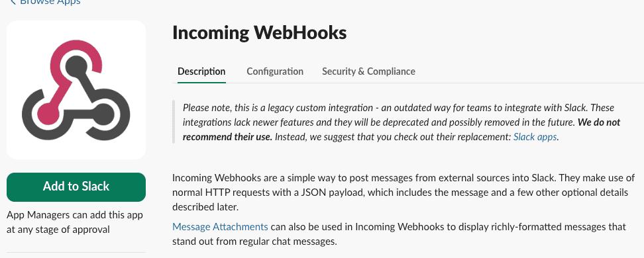Click the gray quote bar beside the notice
This screenshot has height=258, width=644.
click(174, 122)
